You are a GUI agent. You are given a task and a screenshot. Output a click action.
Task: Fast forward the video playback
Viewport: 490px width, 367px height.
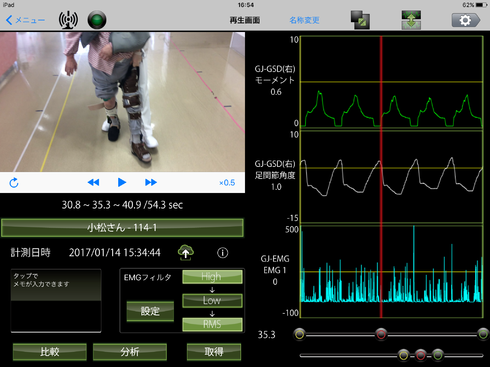click(x=151, y=182)
